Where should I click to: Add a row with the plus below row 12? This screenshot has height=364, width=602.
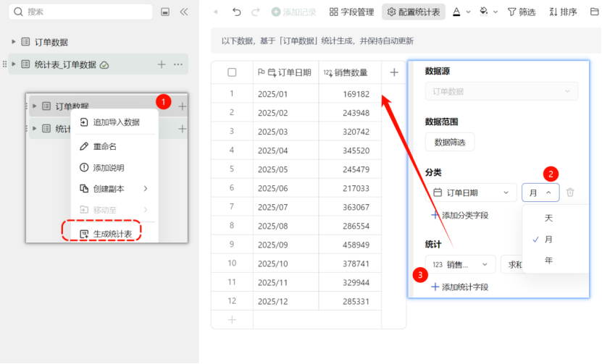[x=232, y=320]
